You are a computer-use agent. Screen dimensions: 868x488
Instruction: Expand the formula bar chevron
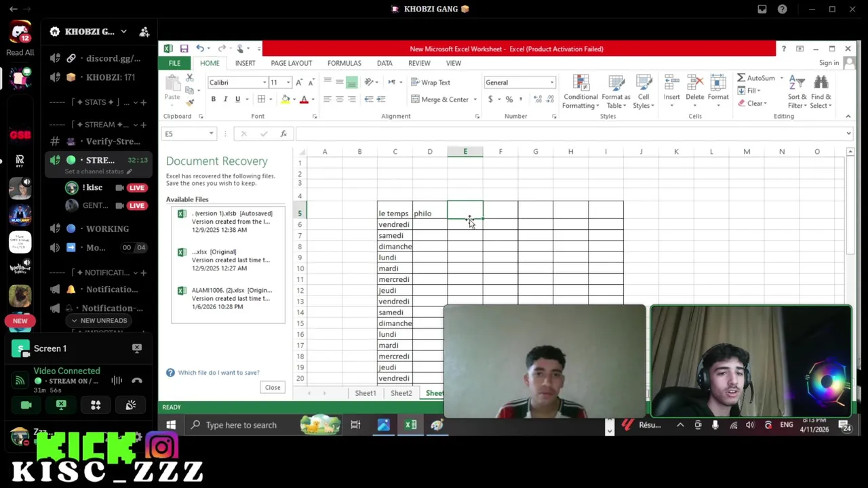pyautogui.click(x=848, y=134)
